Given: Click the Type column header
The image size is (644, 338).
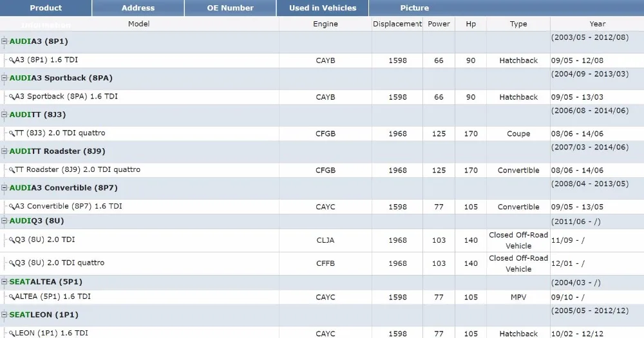Looking at the screenshot, I should click(x=518, y=24).
